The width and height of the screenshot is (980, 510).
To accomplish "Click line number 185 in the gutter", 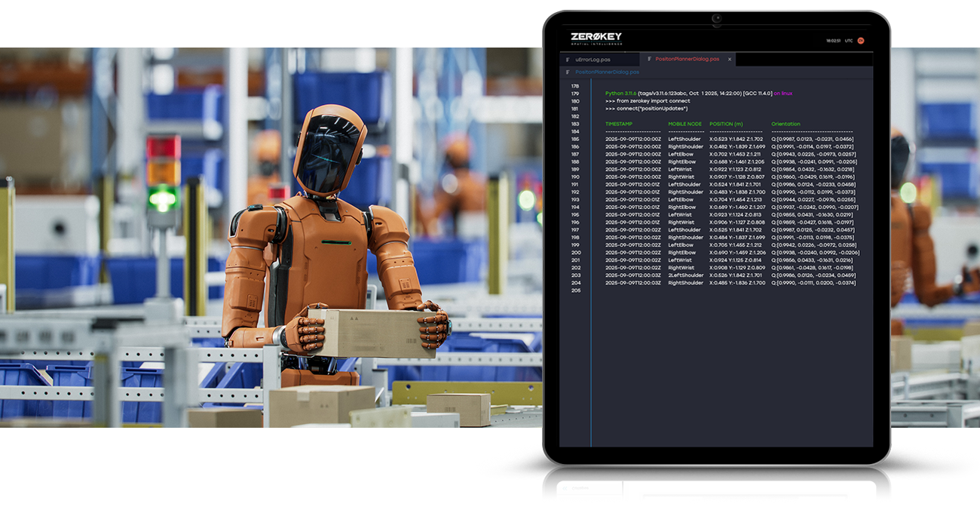I will pos(575,140).
